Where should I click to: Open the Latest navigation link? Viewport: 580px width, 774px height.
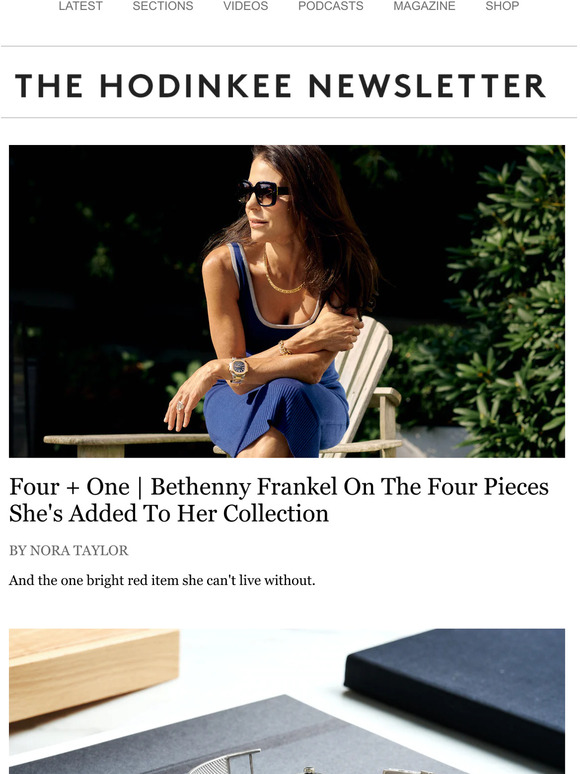[x=80, y=6]
